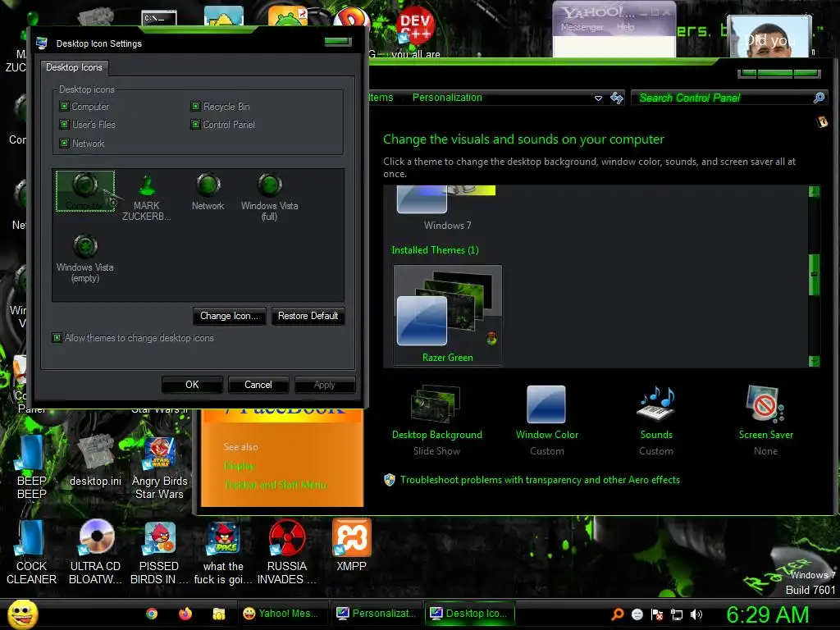Open BEEP BEEP desktop shortcut
Viewport: 840px width, 630px height.
click(31, 467)
